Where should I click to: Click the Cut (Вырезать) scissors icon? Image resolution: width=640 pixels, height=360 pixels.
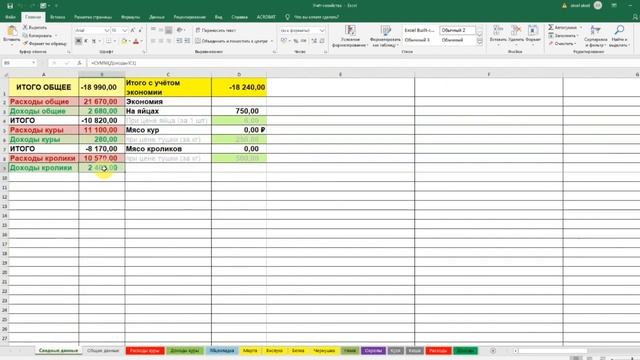pyautogui.click(x=25, y=27)
